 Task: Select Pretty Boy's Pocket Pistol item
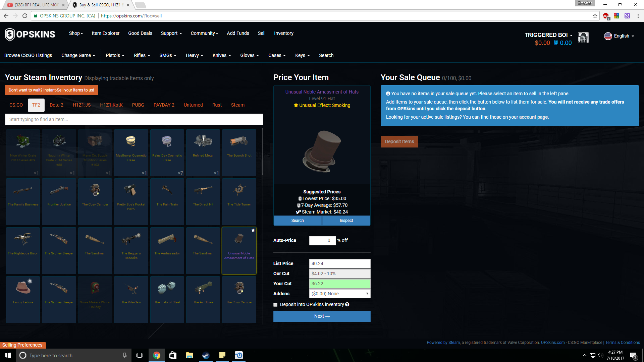(131, 201)
